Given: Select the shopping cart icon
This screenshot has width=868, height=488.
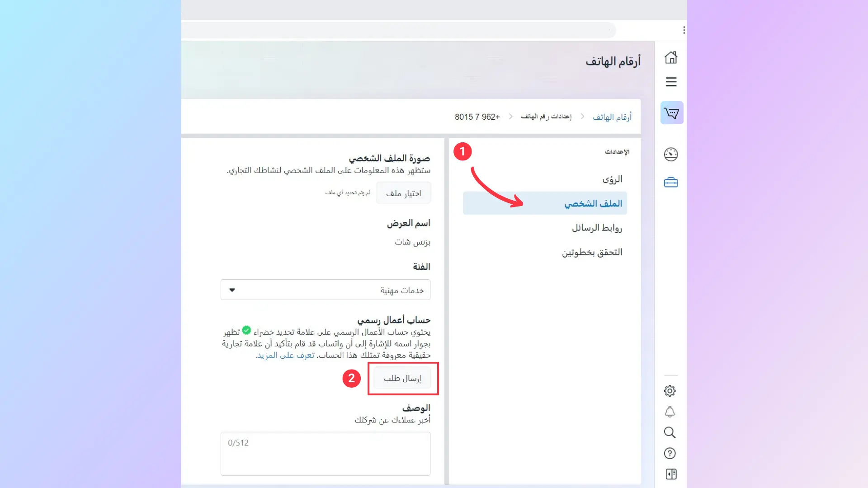Looking at the screenshot, I should point(672,113).
